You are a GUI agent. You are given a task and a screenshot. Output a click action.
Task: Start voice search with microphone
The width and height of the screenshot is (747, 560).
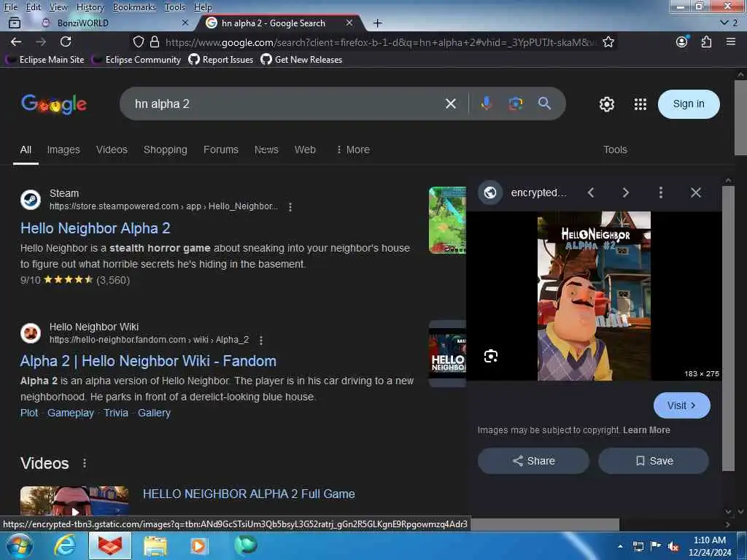click(x=486, y=104)
